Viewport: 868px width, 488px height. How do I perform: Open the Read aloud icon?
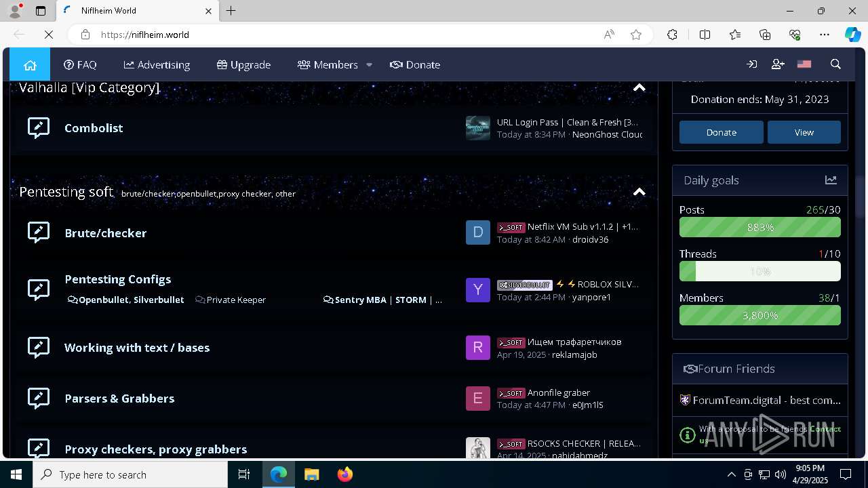coord(609,35)
